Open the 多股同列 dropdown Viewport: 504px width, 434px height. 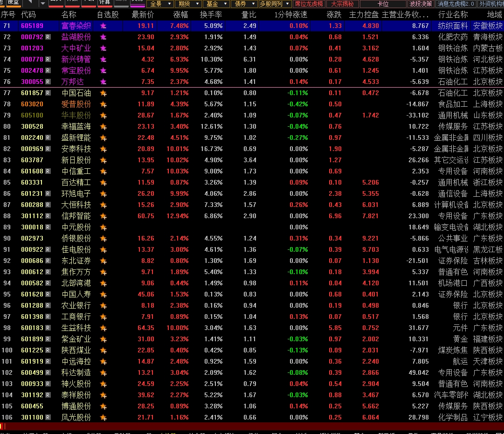pos(275,4)
